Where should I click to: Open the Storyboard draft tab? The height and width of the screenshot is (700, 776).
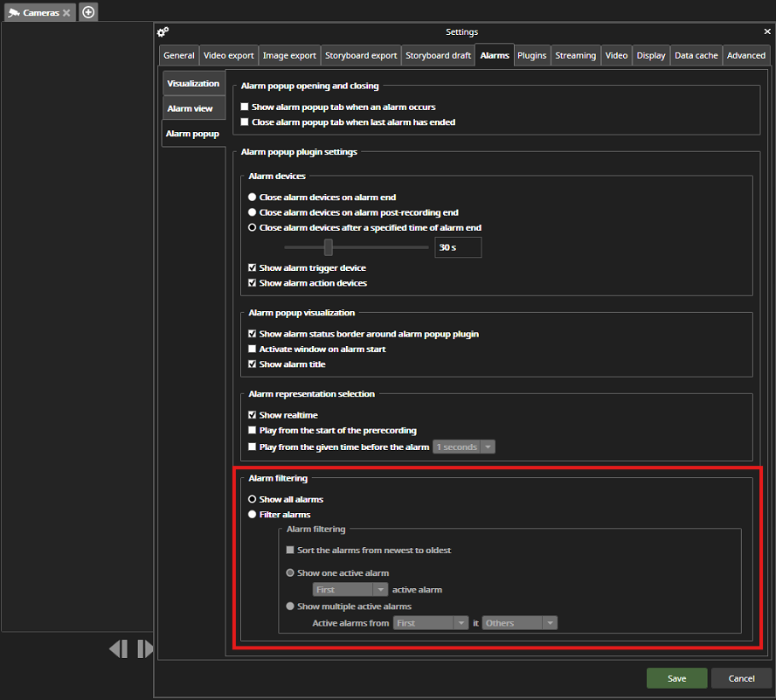coord(438,55)
